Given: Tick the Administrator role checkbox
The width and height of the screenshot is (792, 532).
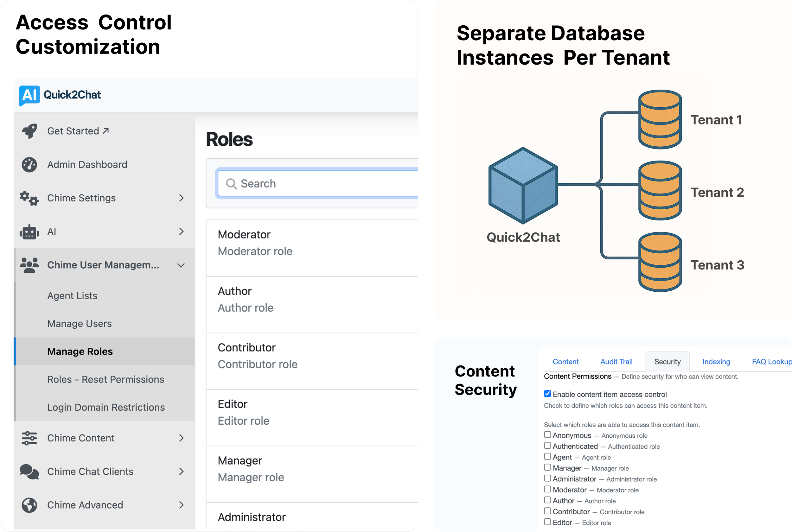Looking at the screenshot, I should pyautogui.click(x=547, y=478).
